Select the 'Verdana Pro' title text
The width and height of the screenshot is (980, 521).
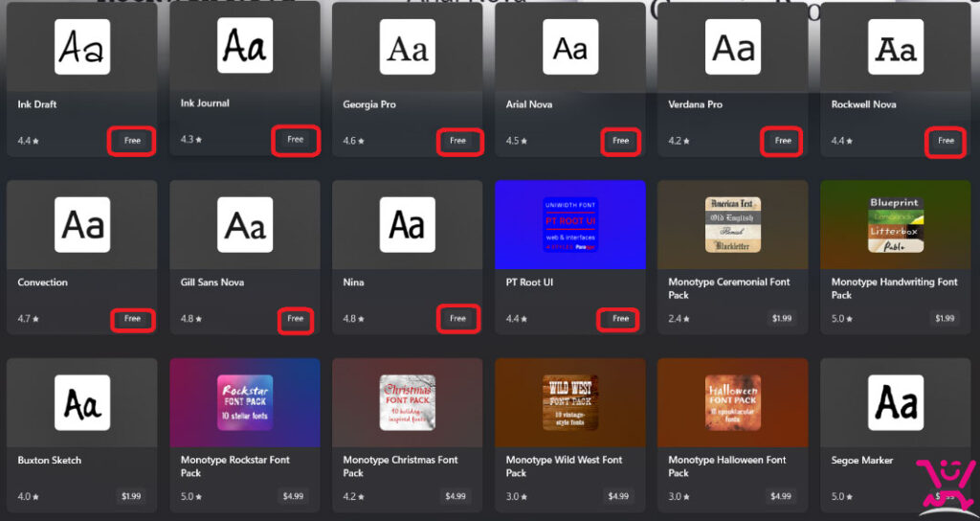click(696, 104)
